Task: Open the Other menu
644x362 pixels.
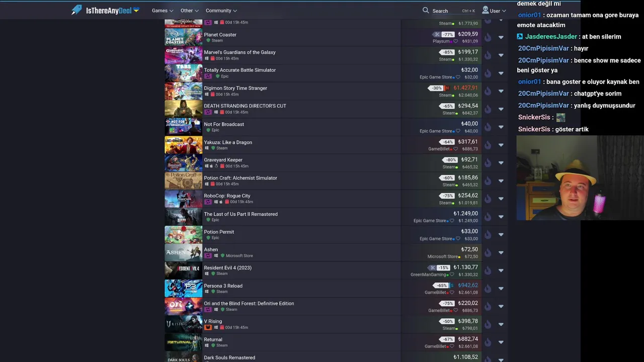Action: tap(190, 11)
